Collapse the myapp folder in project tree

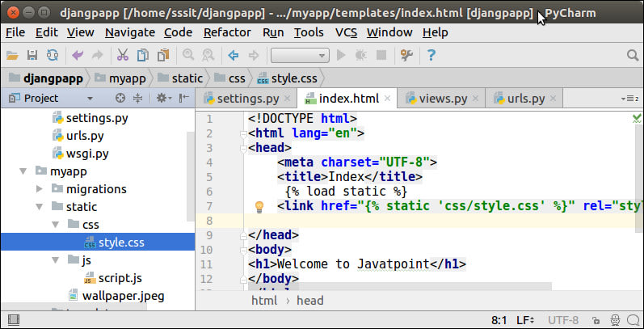click(22, 171)
